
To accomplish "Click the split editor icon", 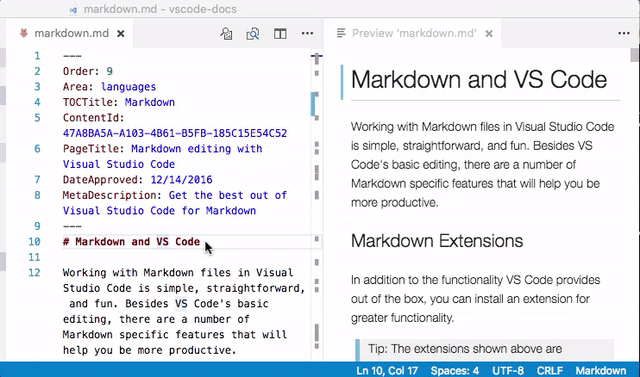I will (280, 33).
